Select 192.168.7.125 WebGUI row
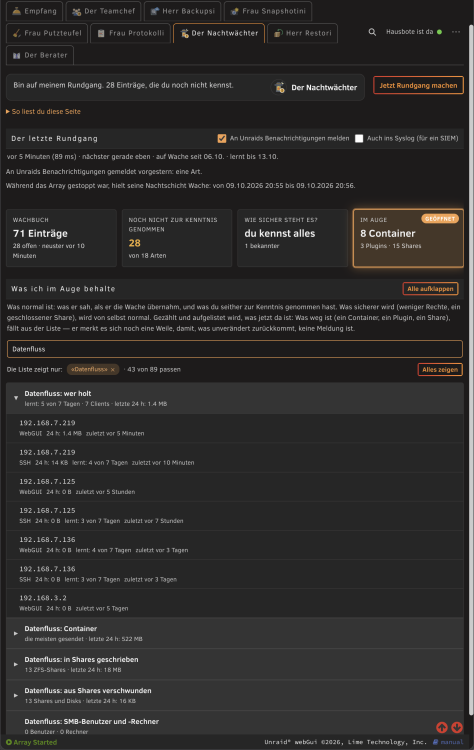The height and width of the screenshot is (750, 474). pyautogui.click(x=235, y=486)
